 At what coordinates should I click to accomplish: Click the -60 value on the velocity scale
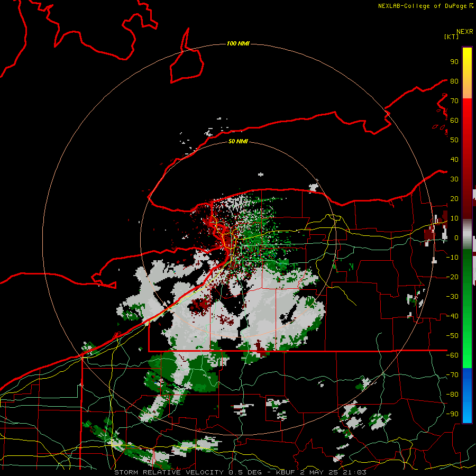452,355
